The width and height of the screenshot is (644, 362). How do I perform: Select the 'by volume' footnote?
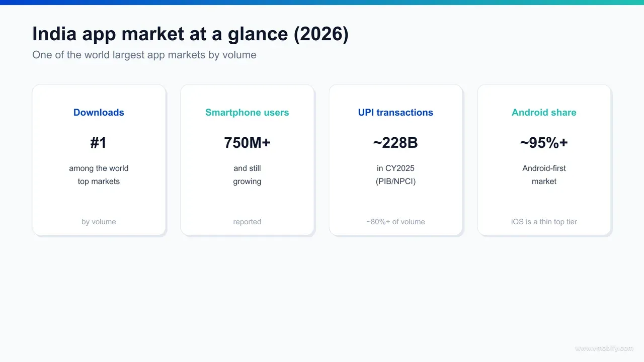point(99,222)
